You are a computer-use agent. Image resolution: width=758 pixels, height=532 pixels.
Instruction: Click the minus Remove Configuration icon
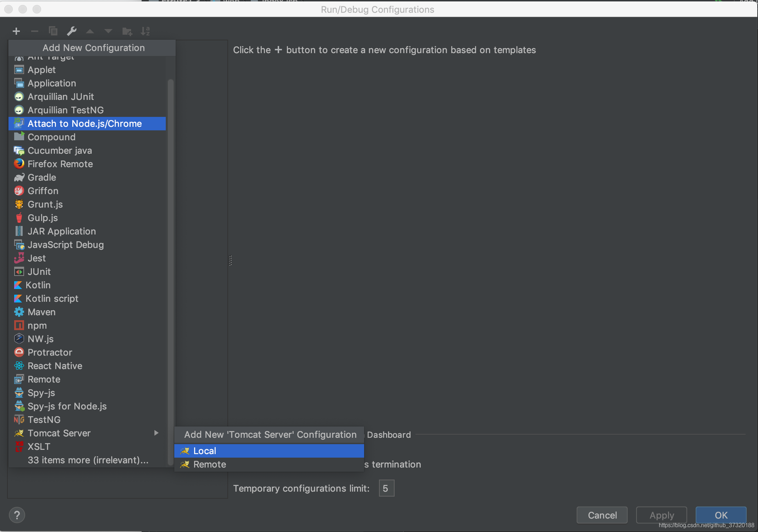point(35,31)
